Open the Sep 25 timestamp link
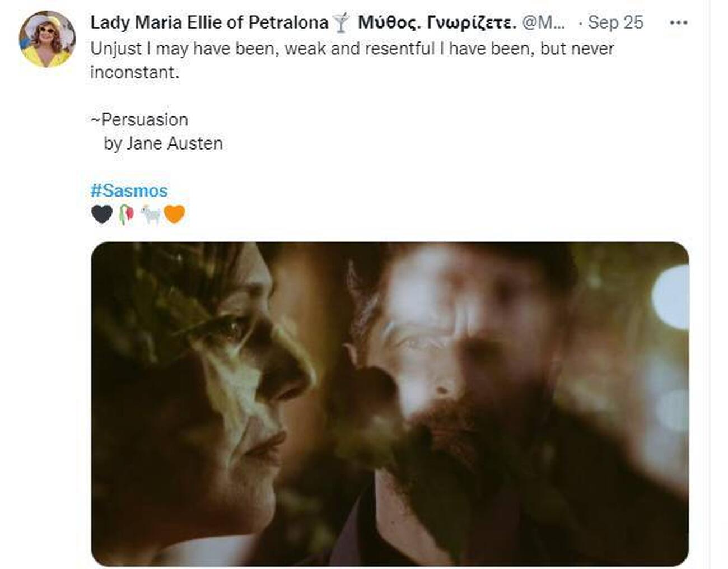728x569 pixels. 615,22
